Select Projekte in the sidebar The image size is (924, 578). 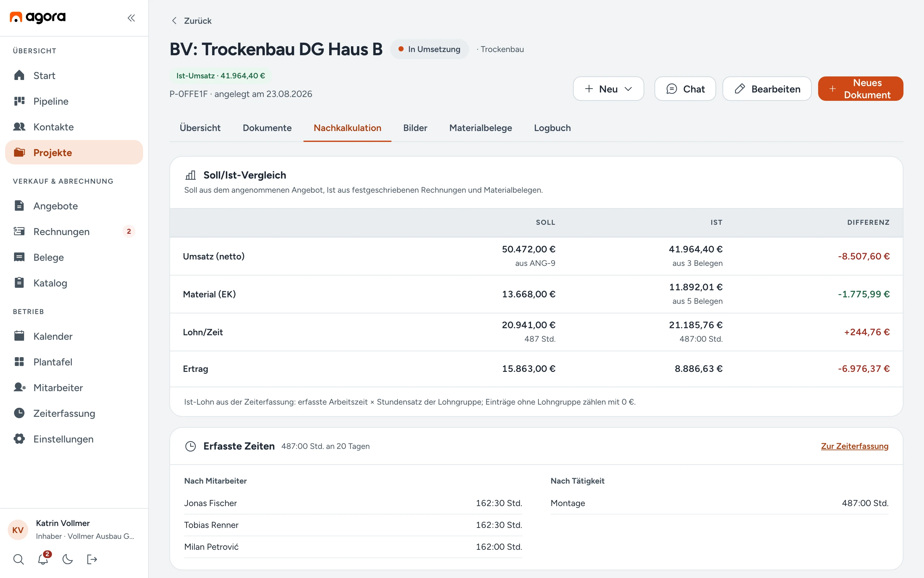74,152
